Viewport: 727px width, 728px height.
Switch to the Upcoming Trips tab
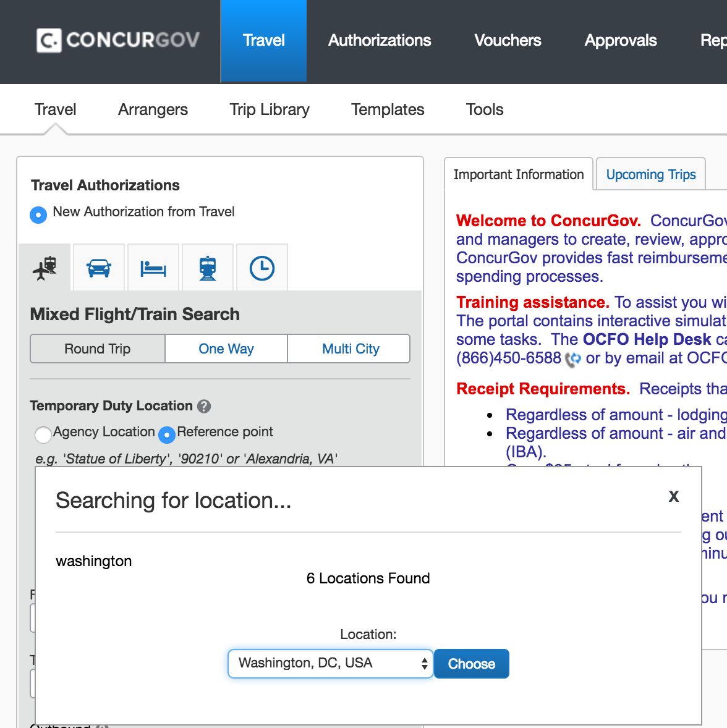pyautogui.click(x=650, y=175)
